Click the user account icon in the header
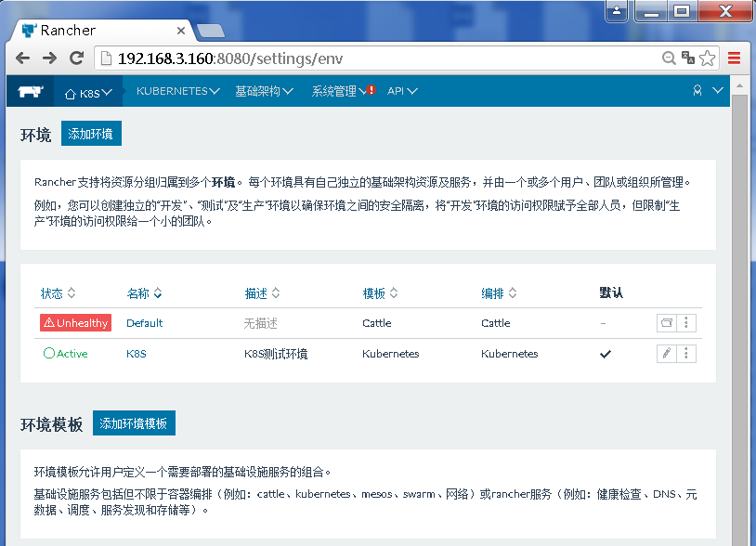 pos(697,90)
